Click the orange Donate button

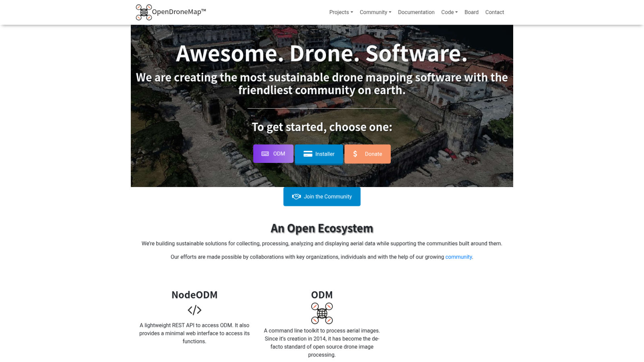[x=367, y=154]
